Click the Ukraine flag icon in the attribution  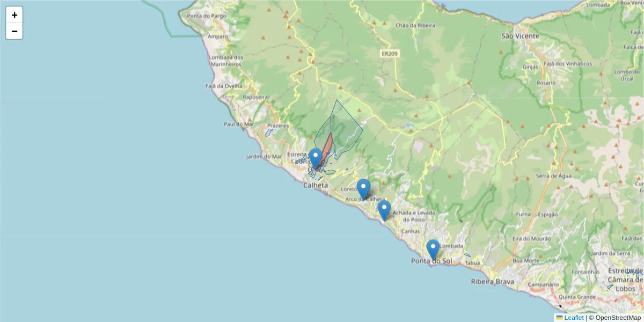click(x=559, y=318)
